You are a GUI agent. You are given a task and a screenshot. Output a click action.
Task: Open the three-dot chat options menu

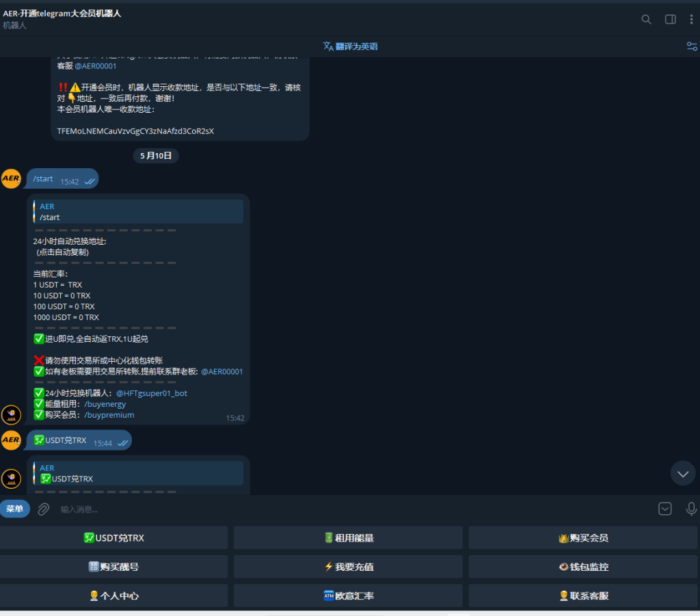tap(691, 19)
